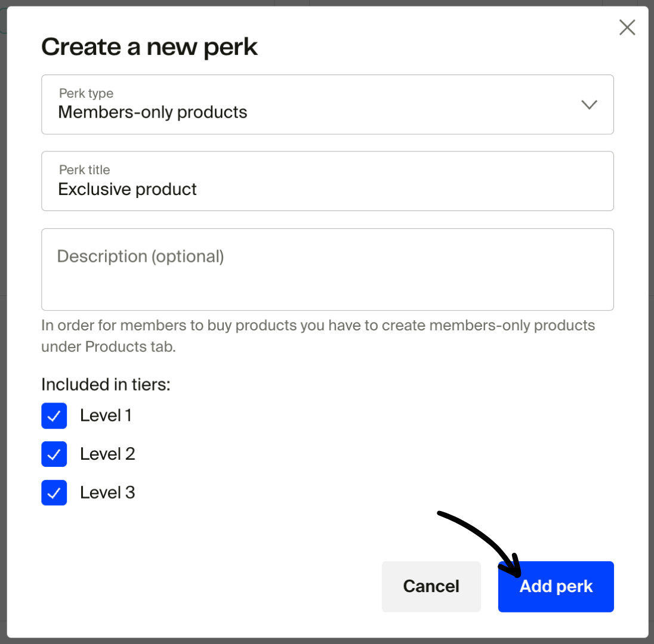Click the Create a new perk title
This screenshot has height=644, width=654.
(x=149, y=47)
